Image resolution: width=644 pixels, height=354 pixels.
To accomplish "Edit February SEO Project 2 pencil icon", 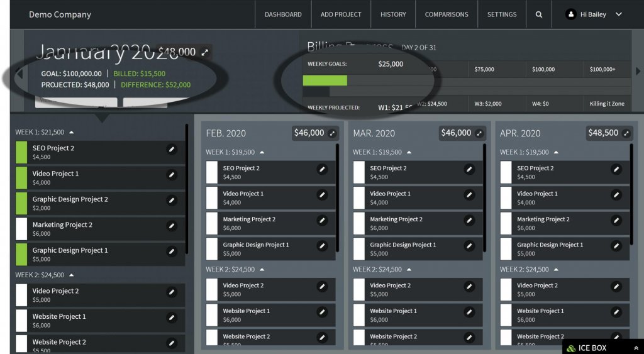I will coord(323,169).
